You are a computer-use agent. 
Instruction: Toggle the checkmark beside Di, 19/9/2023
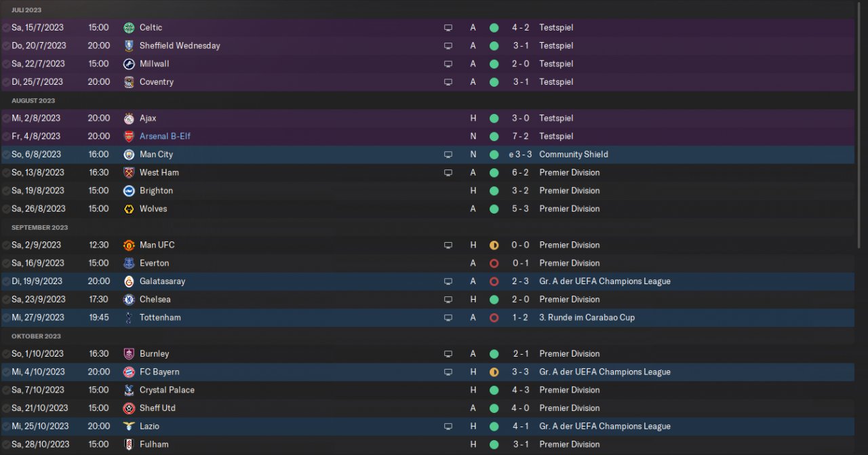(6, 281)
